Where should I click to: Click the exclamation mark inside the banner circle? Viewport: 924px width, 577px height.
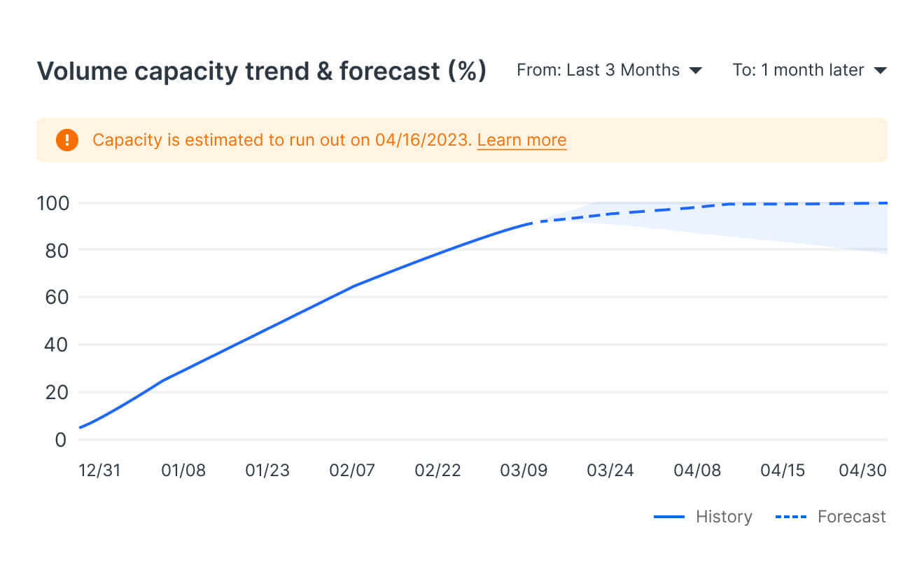pos(66,140)
